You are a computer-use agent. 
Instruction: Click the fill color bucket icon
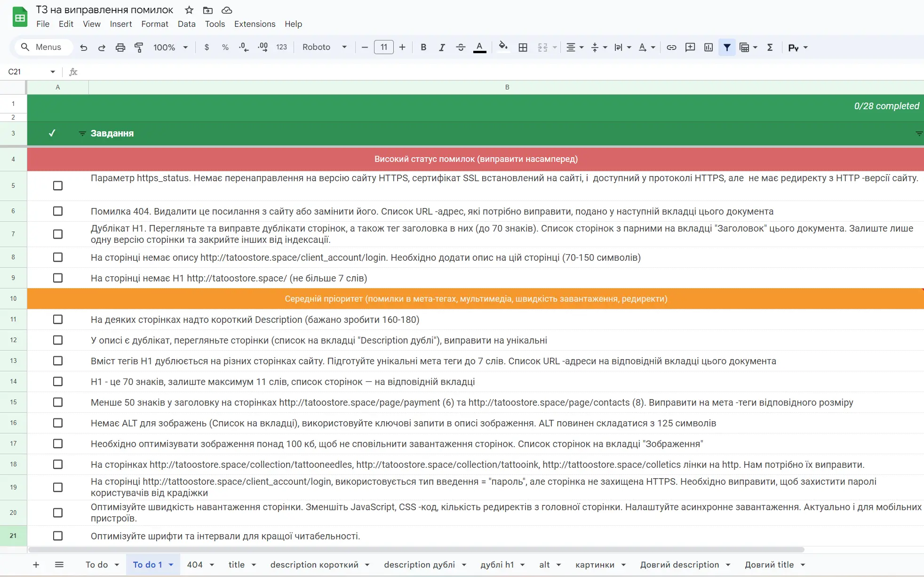(503, 47)
